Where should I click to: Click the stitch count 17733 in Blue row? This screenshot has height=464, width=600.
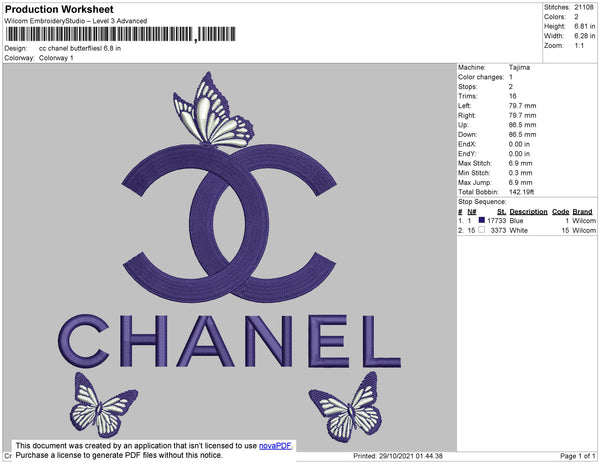tap(496, 221)
